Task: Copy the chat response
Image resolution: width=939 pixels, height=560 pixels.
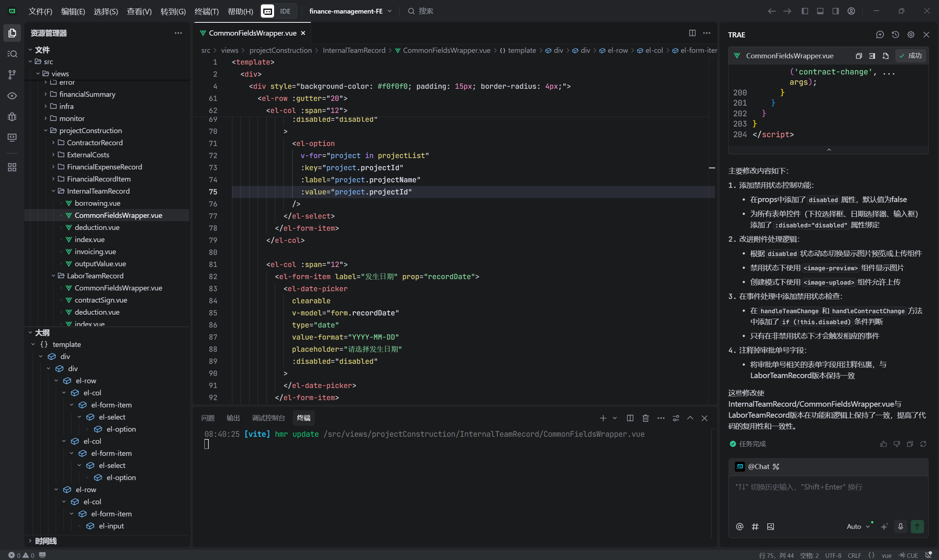Action: click(x=910, y=444)
